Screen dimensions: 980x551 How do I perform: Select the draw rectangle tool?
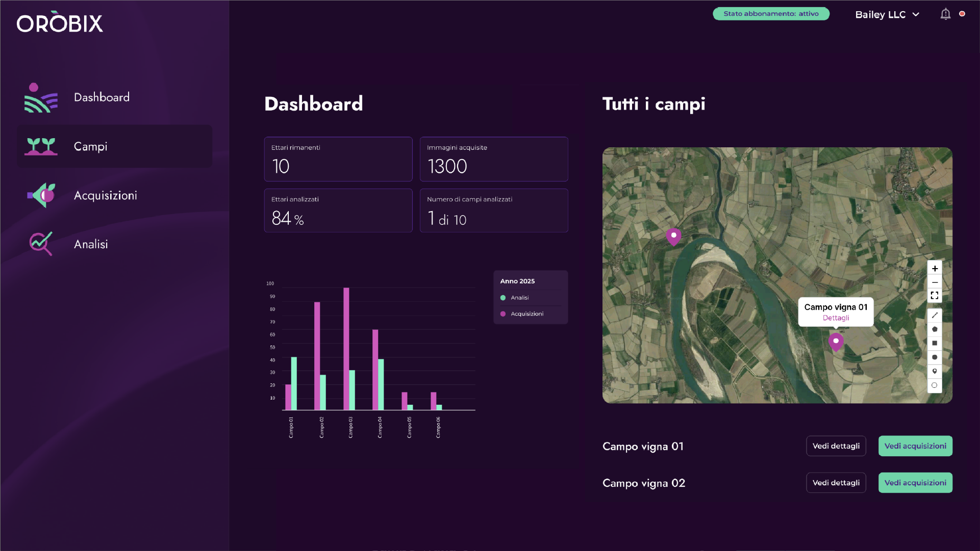coord(935,343)
